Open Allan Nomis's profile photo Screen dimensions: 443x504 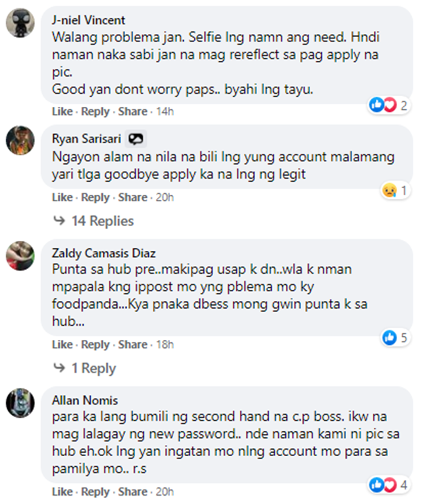[x=20, y=402]
